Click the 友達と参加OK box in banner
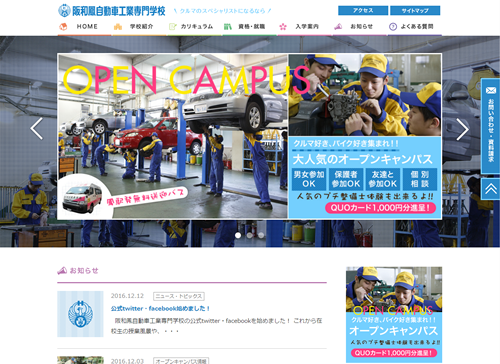This screenshot has width=500, height=364. pos(382,179)
